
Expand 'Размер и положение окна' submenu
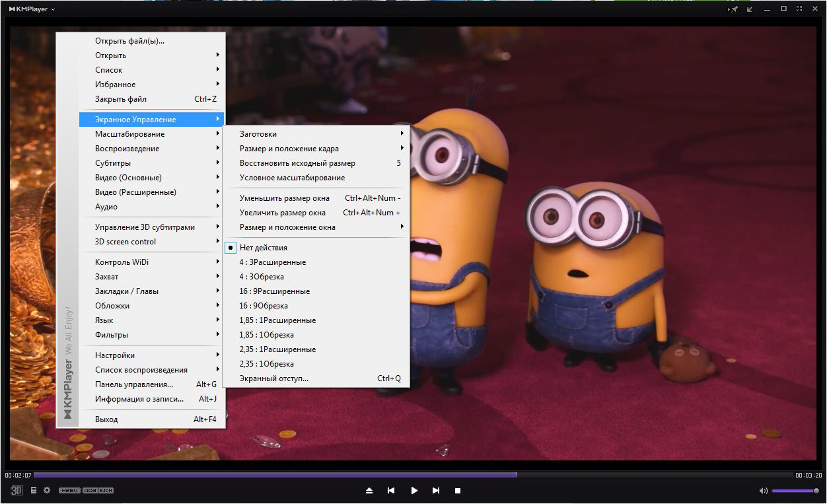(x=316, y=227)
